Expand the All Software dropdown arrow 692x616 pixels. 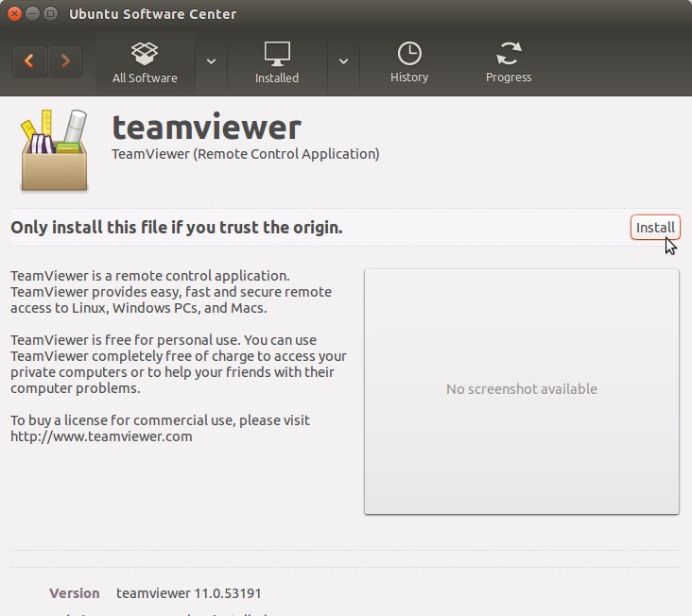(212, 61)
